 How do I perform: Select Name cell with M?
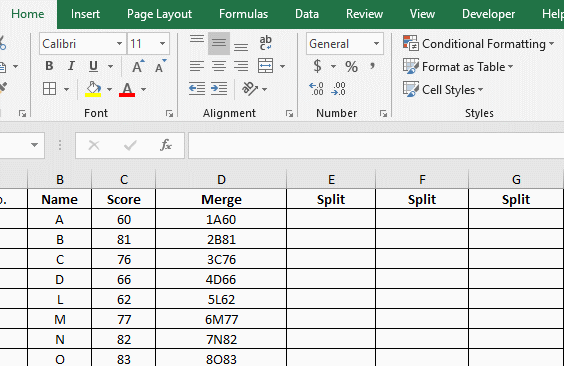(60, 319)
